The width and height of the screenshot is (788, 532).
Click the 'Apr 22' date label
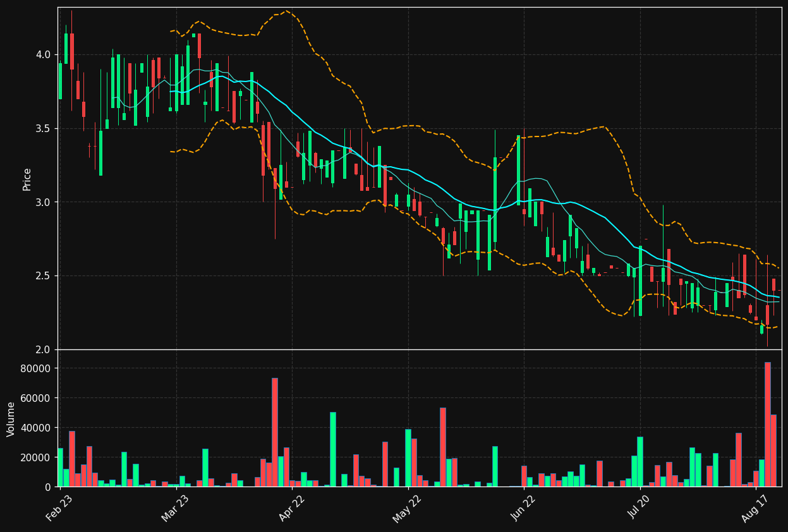coord(291,507)
